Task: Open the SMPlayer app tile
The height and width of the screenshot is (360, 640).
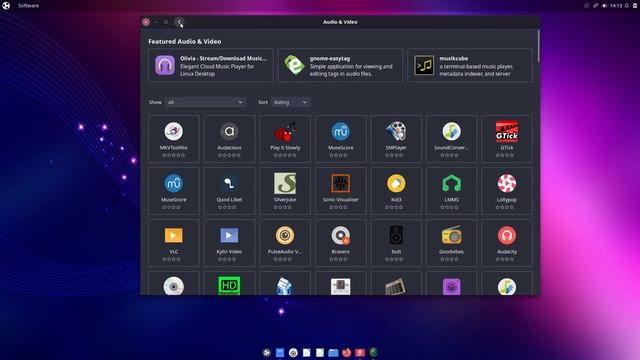Action: (396, 139)
